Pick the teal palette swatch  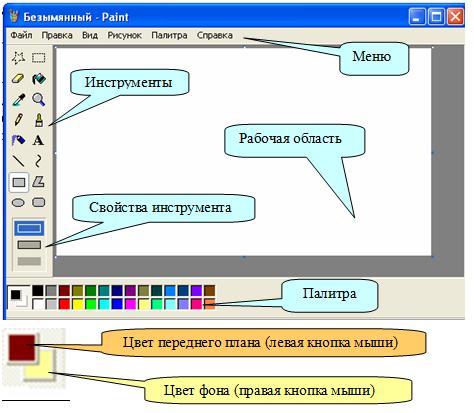pyautogui.click(x=104, y=291)
